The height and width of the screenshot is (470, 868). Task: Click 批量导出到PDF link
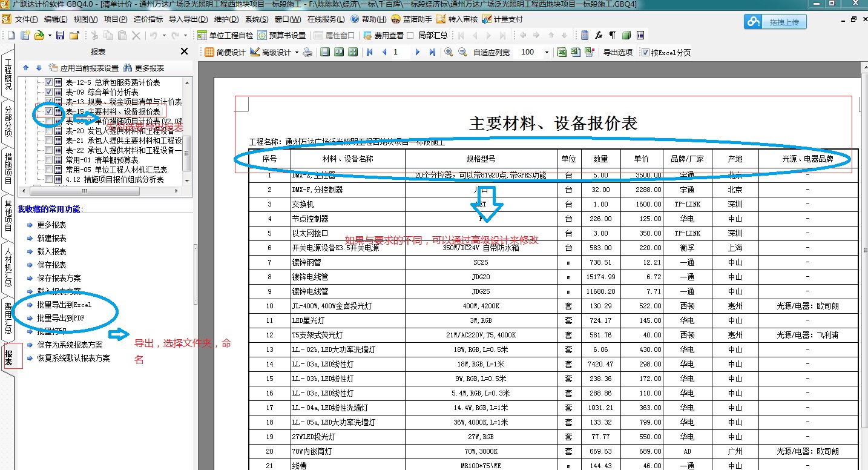click(x=61, y=318)
